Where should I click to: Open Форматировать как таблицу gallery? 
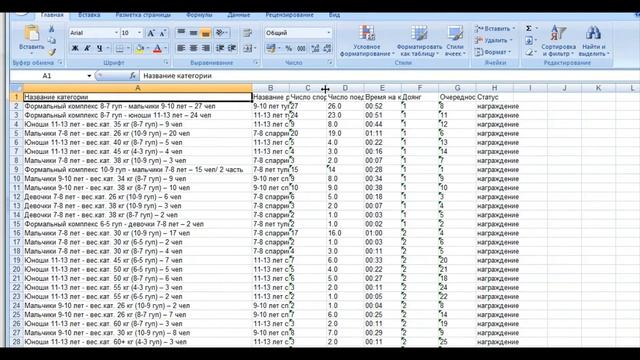tap(419, 40)
